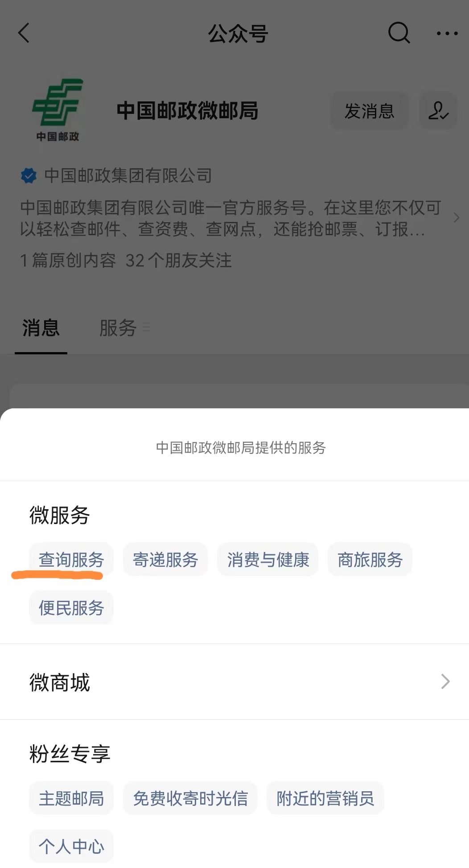
Task: Select the 寄递服务 service entry
Action: [165, 559]
